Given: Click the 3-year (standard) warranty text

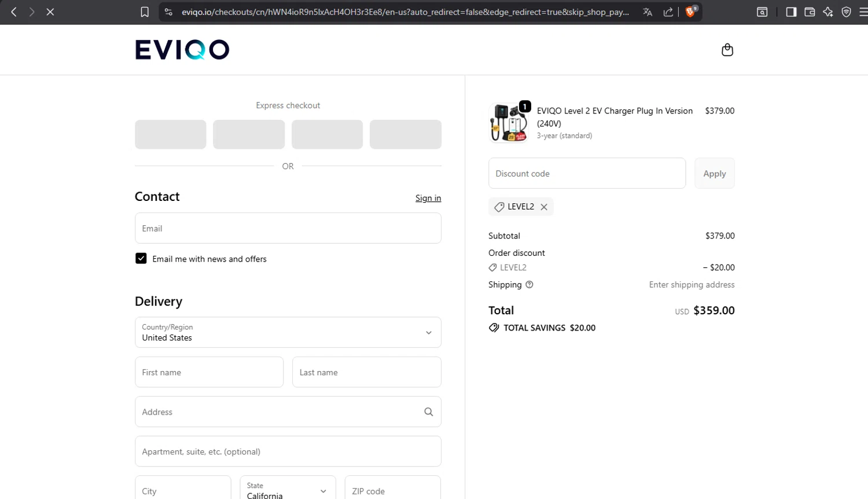Looking at the screenshot, I should click(x=564, y=135).
